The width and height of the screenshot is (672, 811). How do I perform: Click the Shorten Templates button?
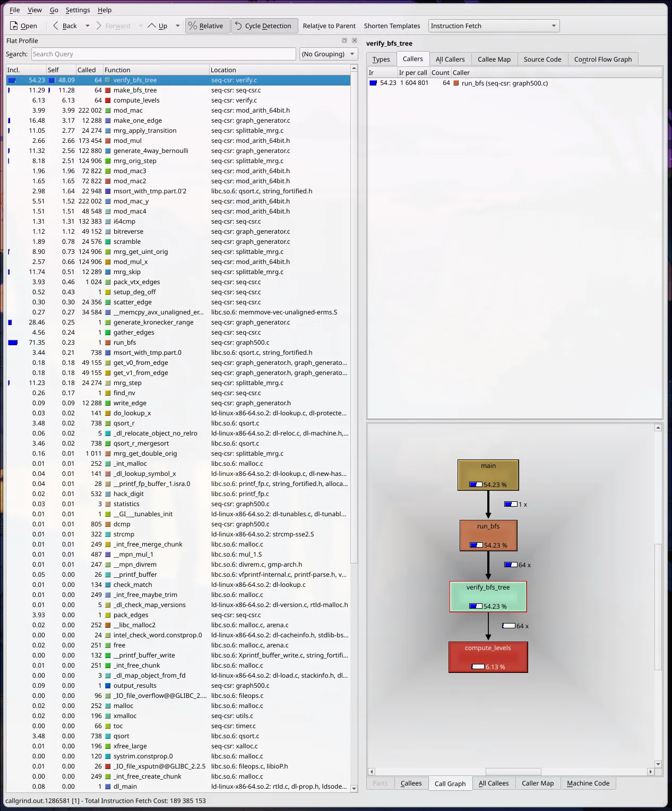point(392,25)
